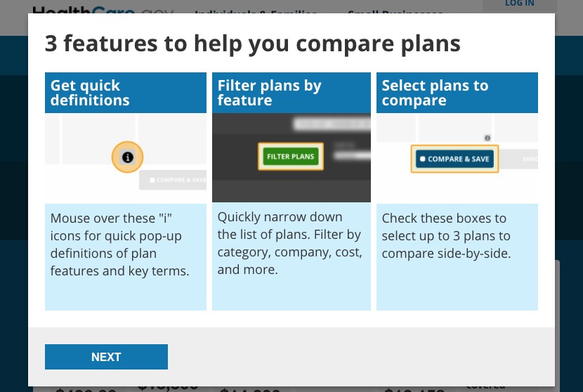This screenshot has height=392, width=583.
Task: Click the highlighted "i" info icon
Action: click(x=127, y=157)
